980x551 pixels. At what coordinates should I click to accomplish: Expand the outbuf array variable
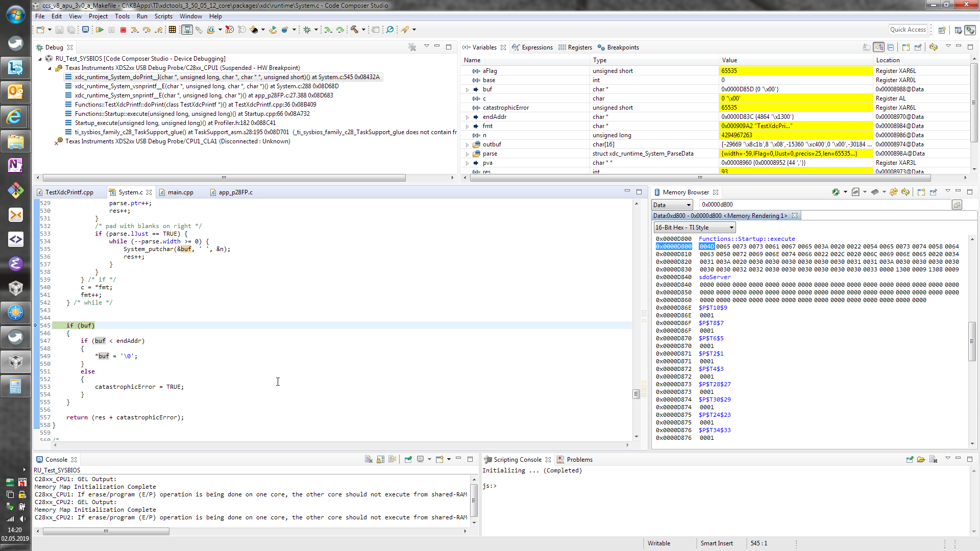click(x=467, y=145)
